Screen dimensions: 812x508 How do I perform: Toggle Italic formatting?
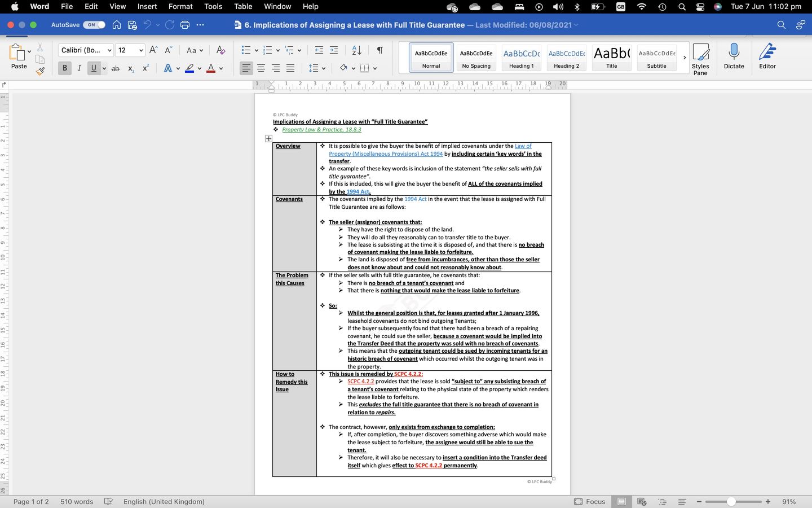(79, 68)
